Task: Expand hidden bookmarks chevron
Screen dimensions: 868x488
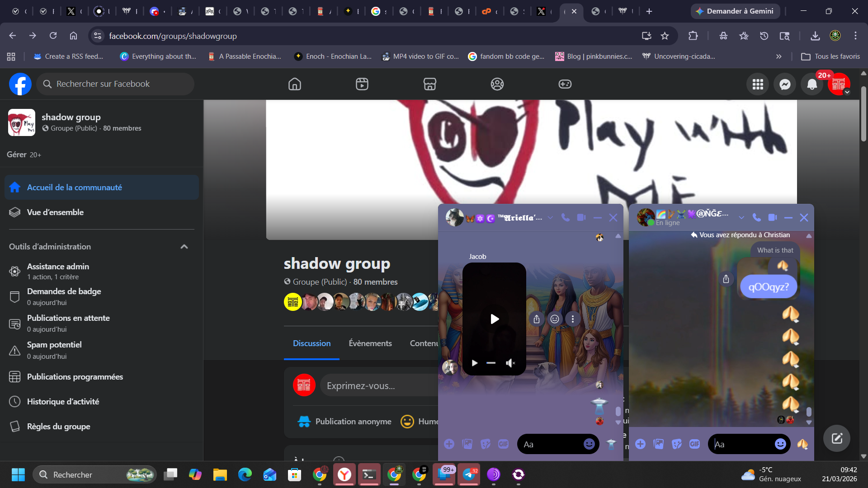Action: coord(778,56)
